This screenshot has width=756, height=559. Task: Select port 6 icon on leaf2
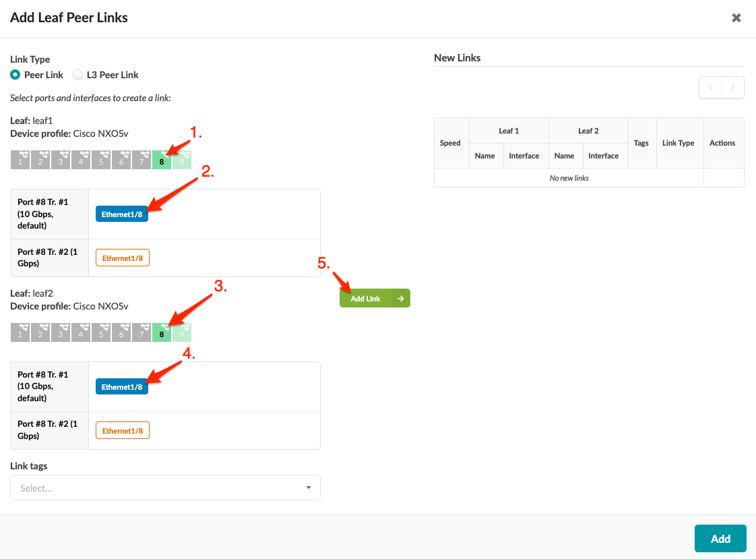click(x=121, y=332)
